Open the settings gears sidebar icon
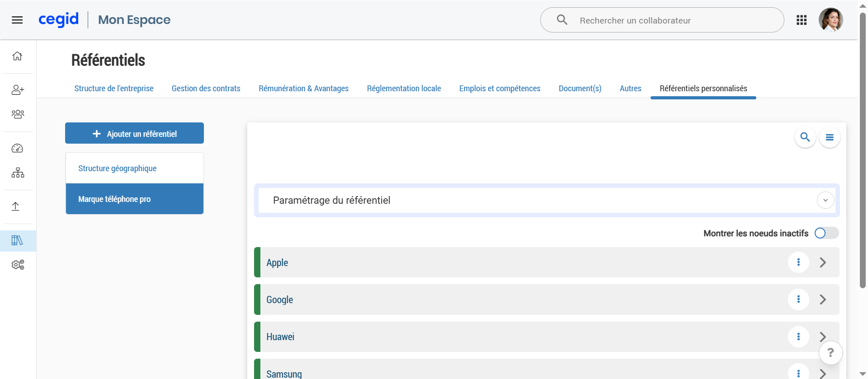The image size is (868, 379). [18, 265]
